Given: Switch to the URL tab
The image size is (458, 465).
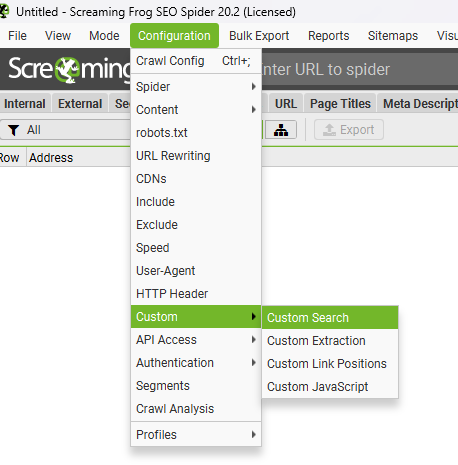Looking at the screenshot, I should (x=286, y=104).
